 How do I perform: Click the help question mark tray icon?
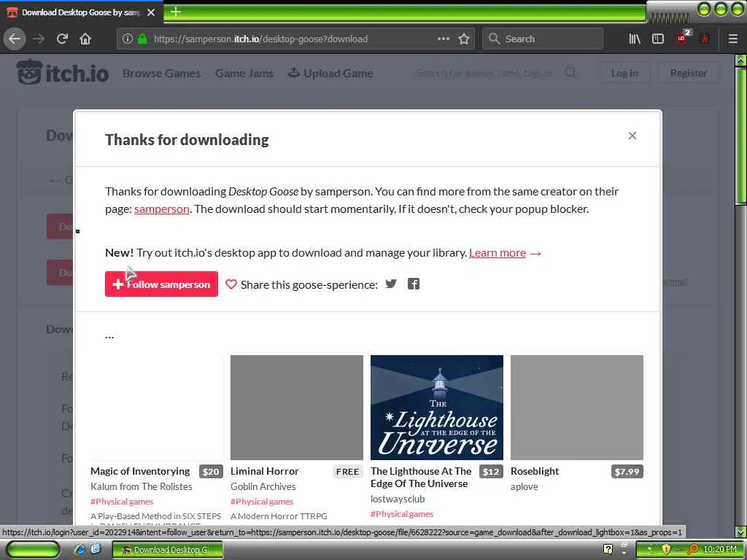608,549
